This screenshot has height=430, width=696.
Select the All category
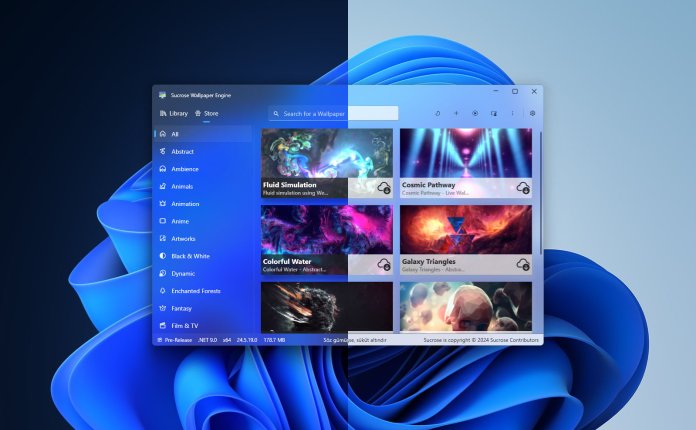point(203,134)
